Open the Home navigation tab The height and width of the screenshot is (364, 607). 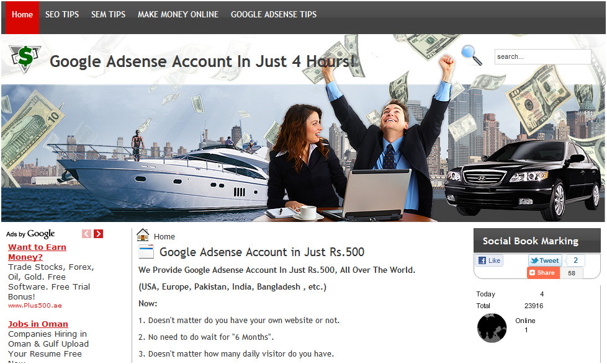coord(22,17)
